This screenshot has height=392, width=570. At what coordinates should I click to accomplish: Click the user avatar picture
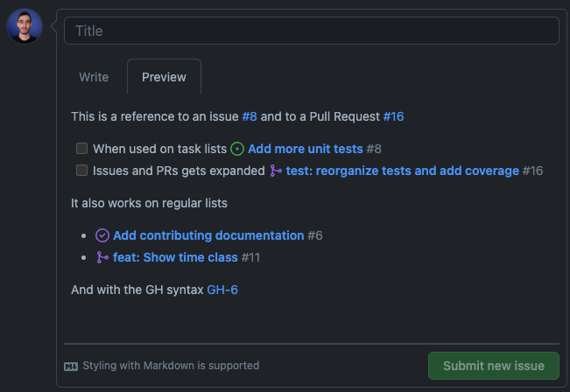coord(24,27)
